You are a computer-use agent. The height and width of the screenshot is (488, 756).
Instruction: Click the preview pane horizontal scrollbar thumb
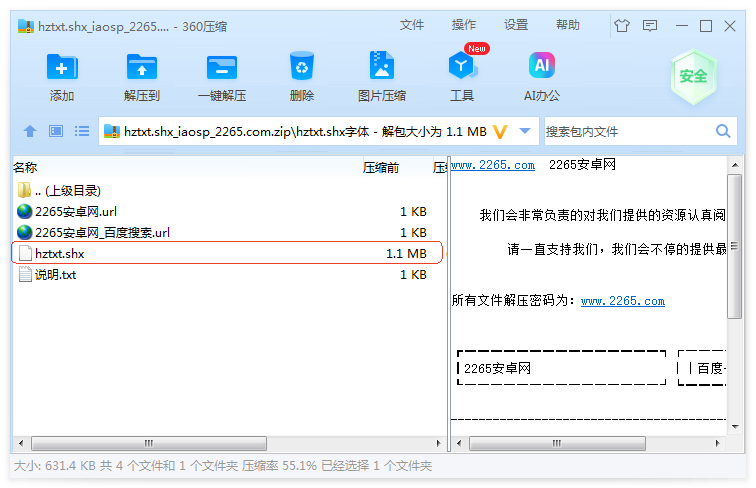557,443
